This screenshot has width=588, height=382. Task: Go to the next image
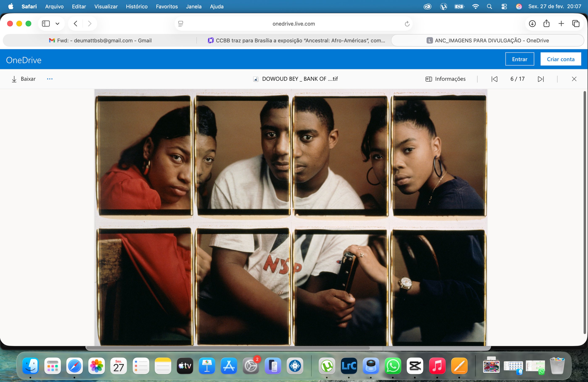point(541,79)
